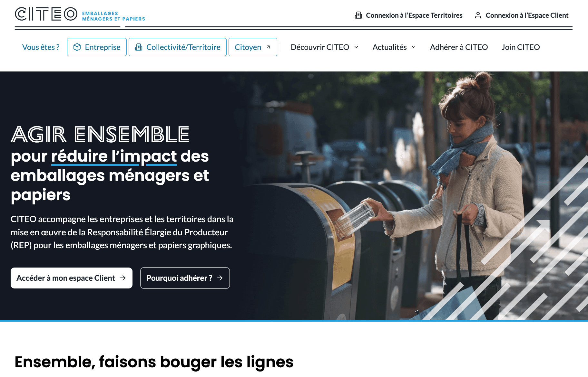Expand the Actualités dropdown chevron
This screenshot has height=377, width=588.
click(414, 47)
